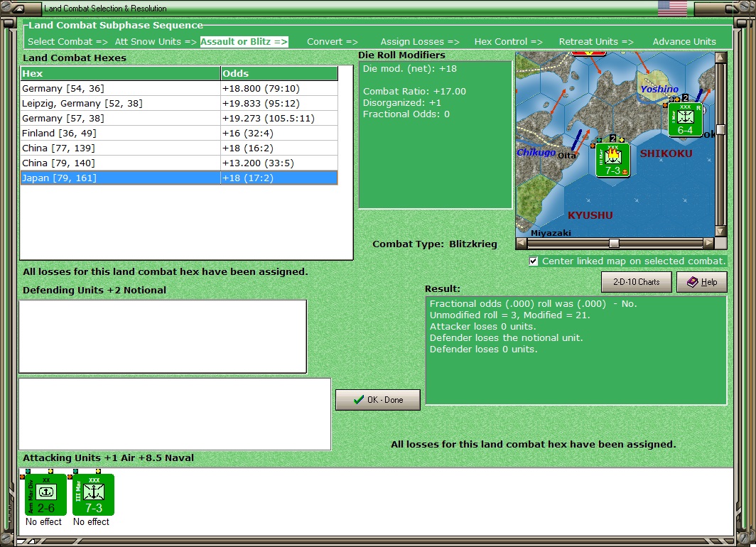Viewport: 756px width, 547px height.
Task: Click the Combat Ratio: +17.00 text
Action: pos(414,92)
